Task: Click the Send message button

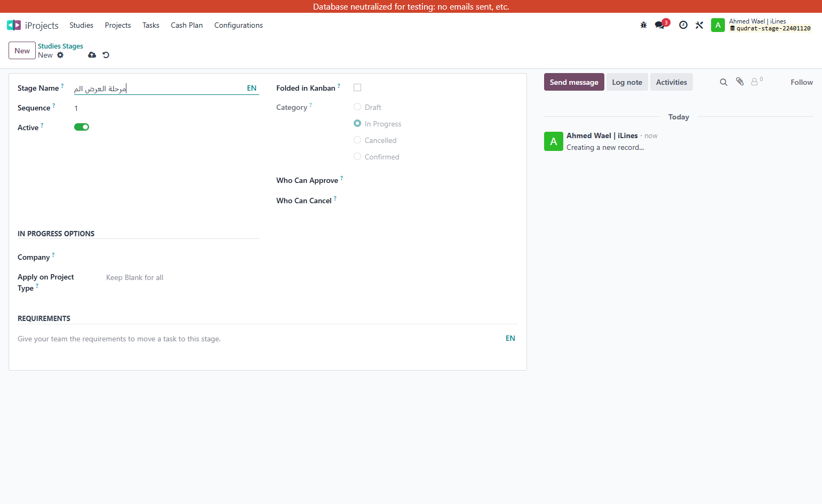Action: click(574, 82)
